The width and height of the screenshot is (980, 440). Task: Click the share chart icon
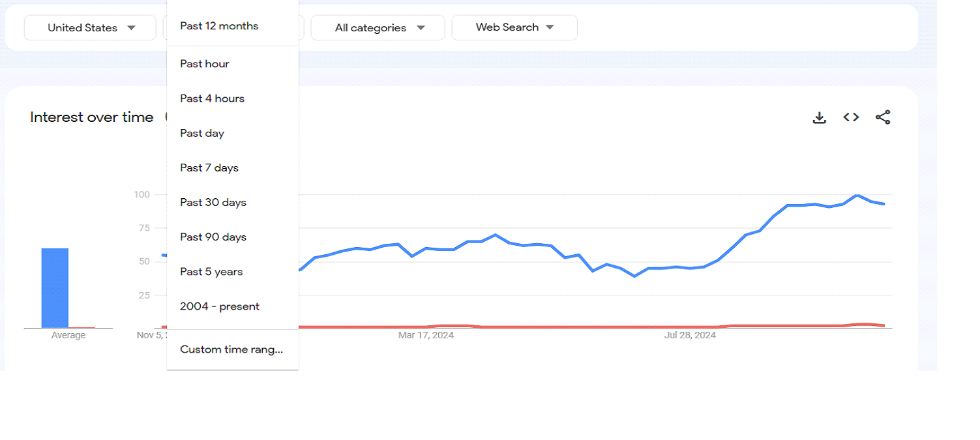coord(883,117)
